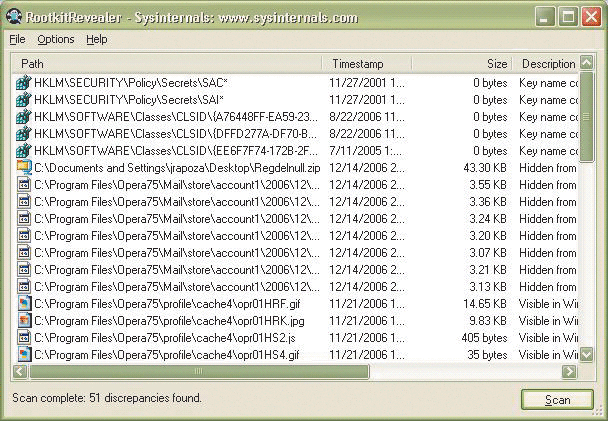The width and height of the screenshot is (608, 421).
Task: Select the CLSID {DFFD277A-DF70-B path
Action: [x=175, y=134]
